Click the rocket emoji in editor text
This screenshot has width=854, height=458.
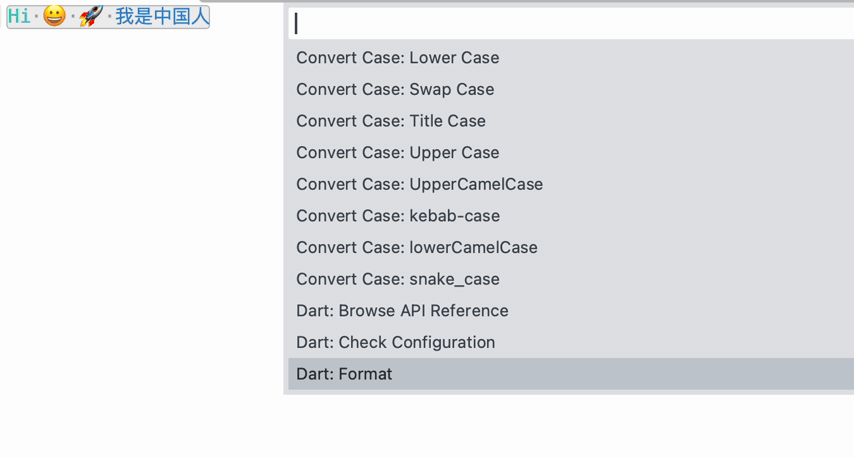click(x=91, y=16)
